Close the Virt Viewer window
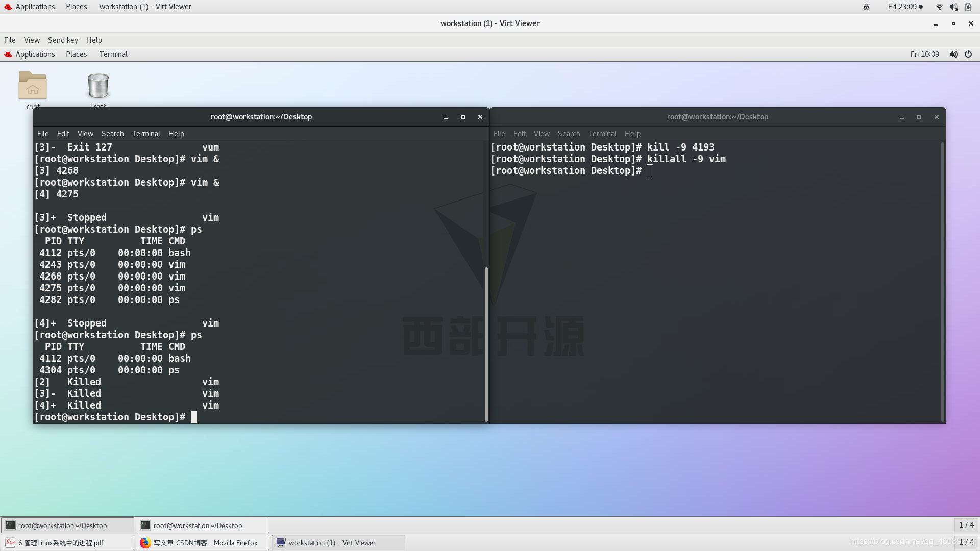 coord(971,23)
